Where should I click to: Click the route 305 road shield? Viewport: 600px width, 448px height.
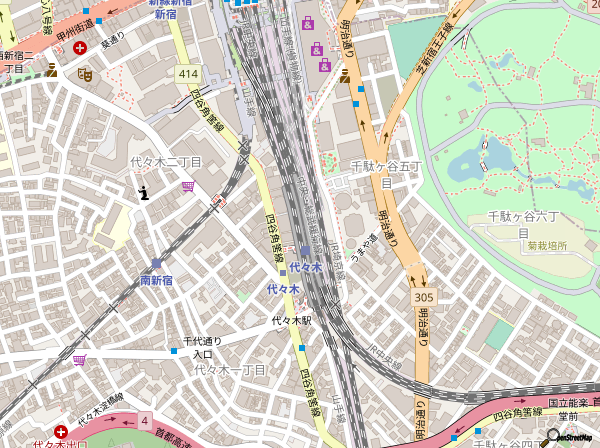(423, 298)
